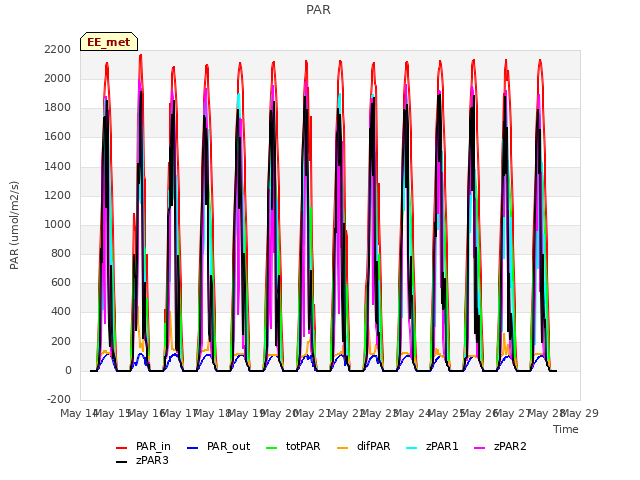Select the zPAR1 legend label
Viewport: 640px width, 480px height.
[442, 447]
